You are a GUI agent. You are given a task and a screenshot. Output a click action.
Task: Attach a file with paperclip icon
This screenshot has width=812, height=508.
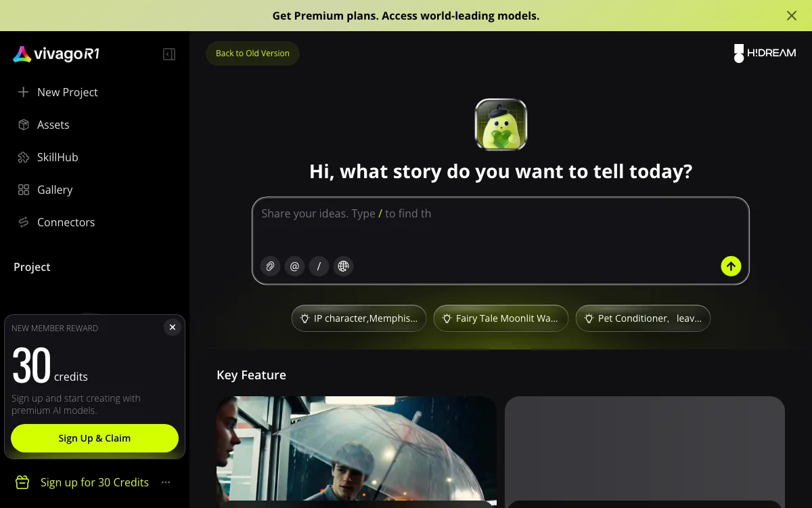[270, 266]
